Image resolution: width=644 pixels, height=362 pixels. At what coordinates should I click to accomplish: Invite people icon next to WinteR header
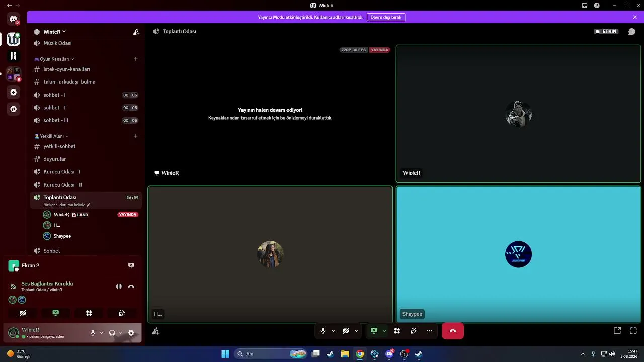point(136,32)
